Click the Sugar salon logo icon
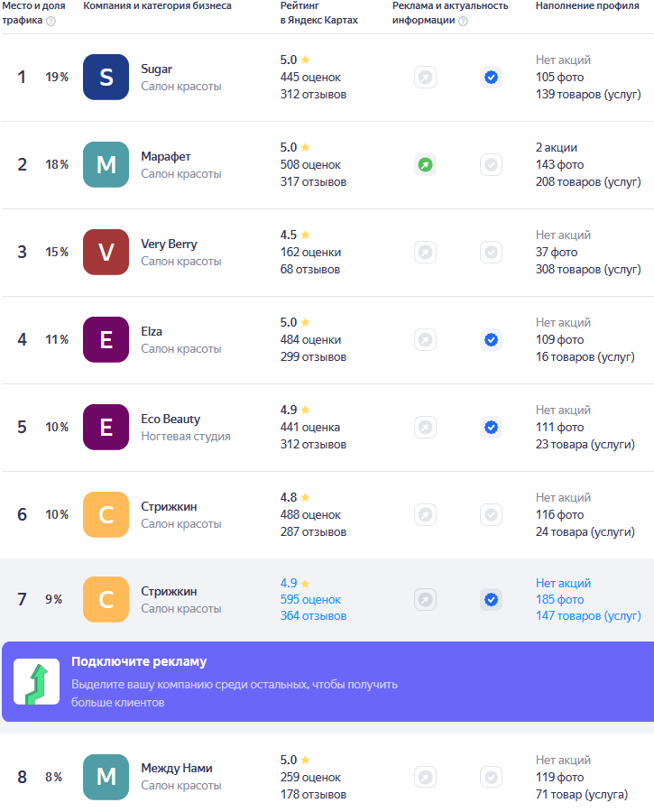This screenshot has height=812, width=654. point(106,78)
